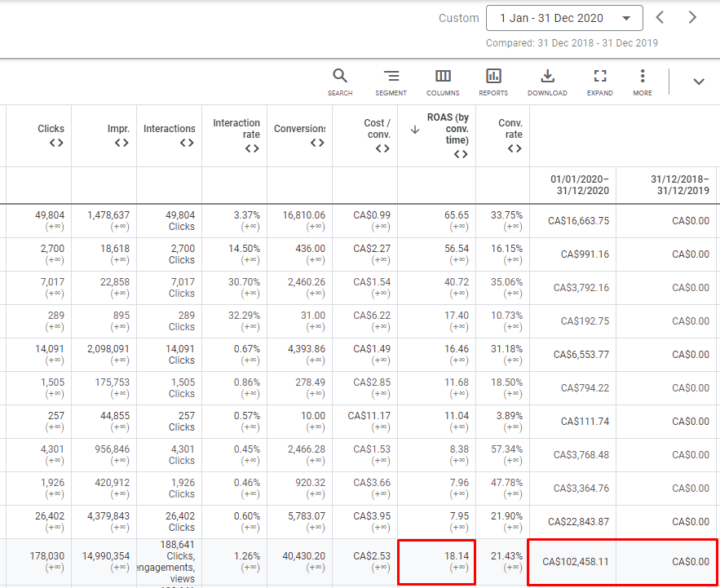Expand the Cost / conv. column comparison arrows
This screenshot has height=588, width=720.
point(382,148)
